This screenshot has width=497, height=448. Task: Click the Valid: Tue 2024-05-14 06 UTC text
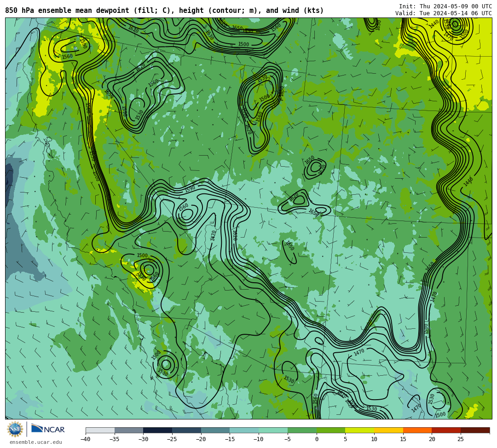click(444, 13)
